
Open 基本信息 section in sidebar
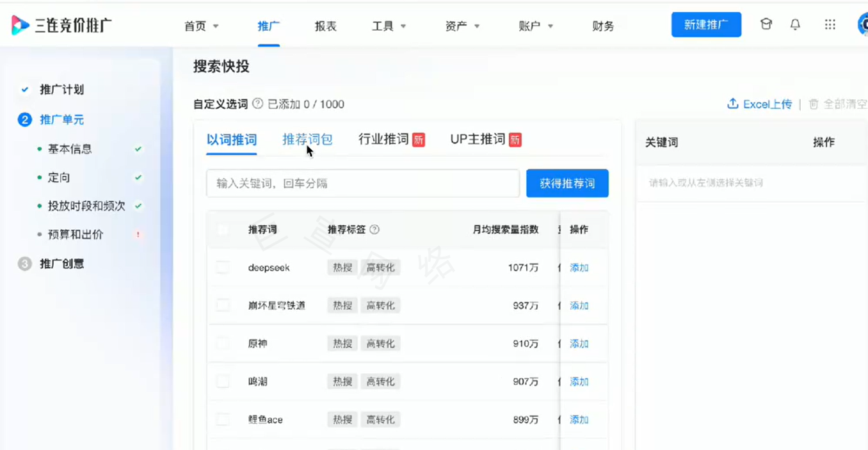pos(70,149)
